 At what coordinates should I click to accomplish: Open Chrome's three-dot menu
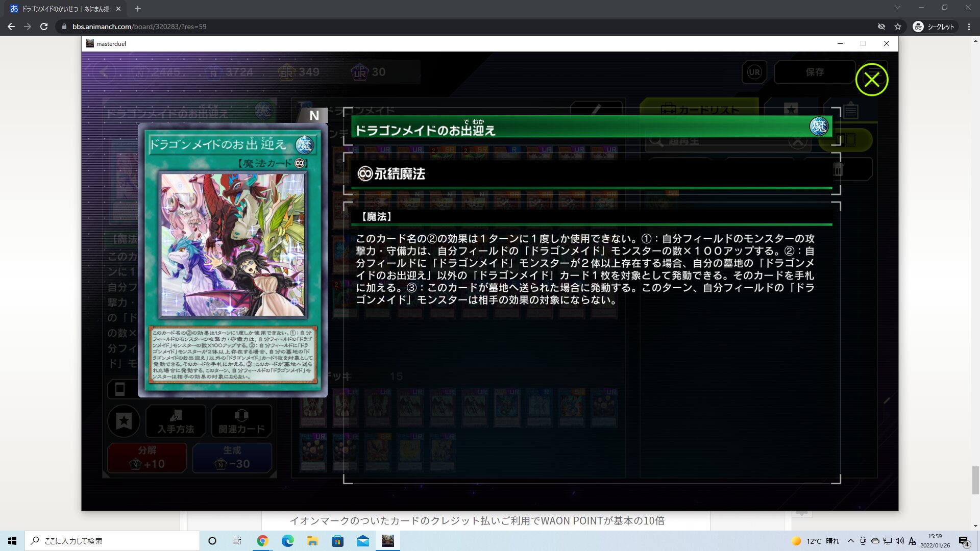(x=969, y=27)
